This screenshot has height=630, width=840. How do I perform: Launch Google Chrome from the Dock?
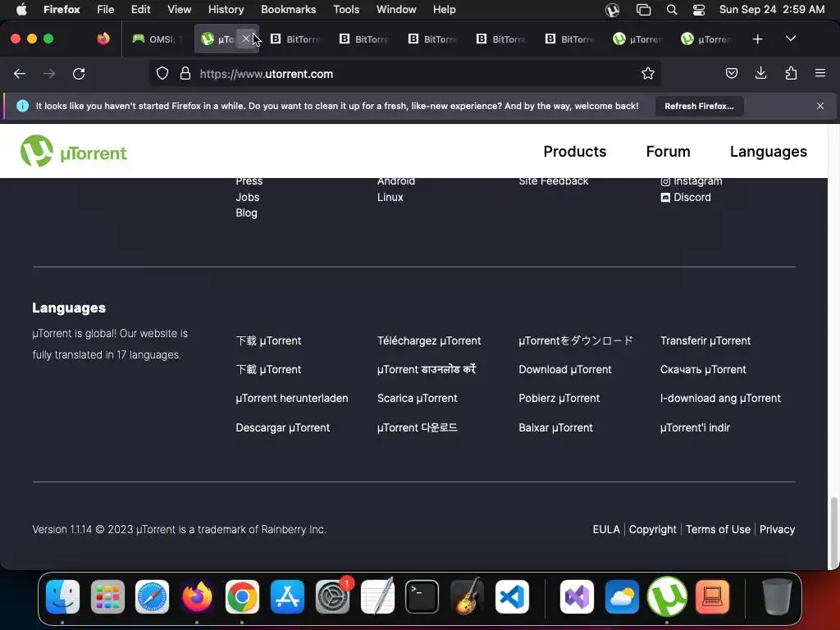[242, 596]
